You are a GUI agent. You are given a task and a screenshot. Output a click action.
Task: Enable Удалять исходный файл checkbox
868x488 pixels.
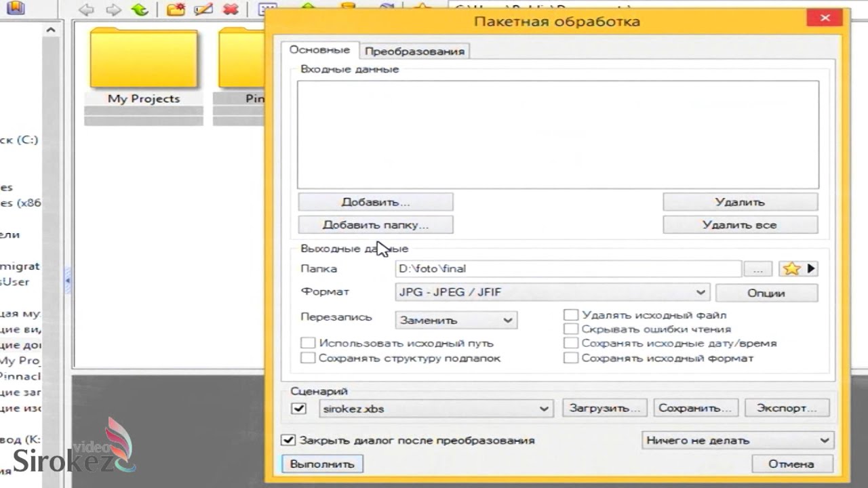click(571, 315)
